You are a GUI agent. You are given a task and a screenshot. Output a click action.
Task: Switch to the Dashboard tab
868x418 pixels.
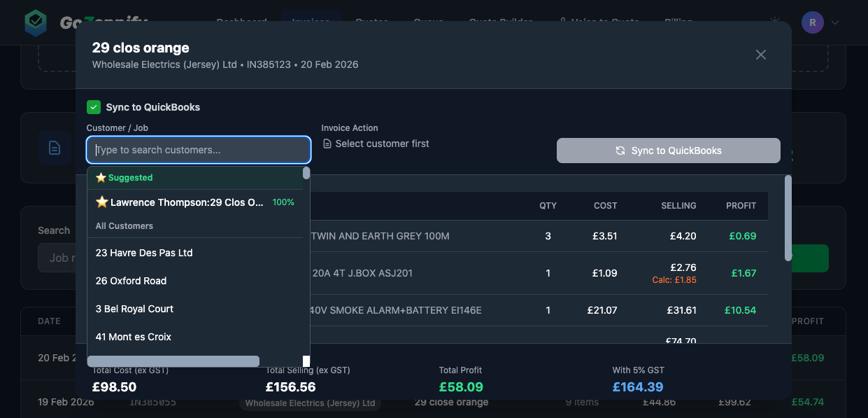coord(241,22)
